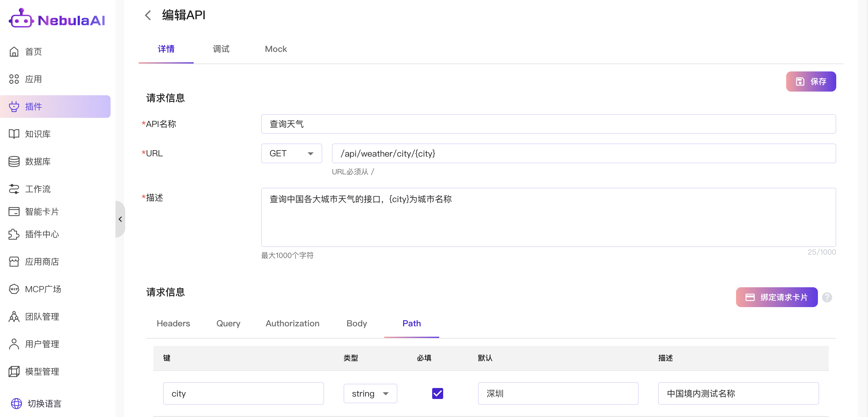Viewport: 868px width, 417px height.
Task: Click the 切换语言 label
Action: [45, 404]
